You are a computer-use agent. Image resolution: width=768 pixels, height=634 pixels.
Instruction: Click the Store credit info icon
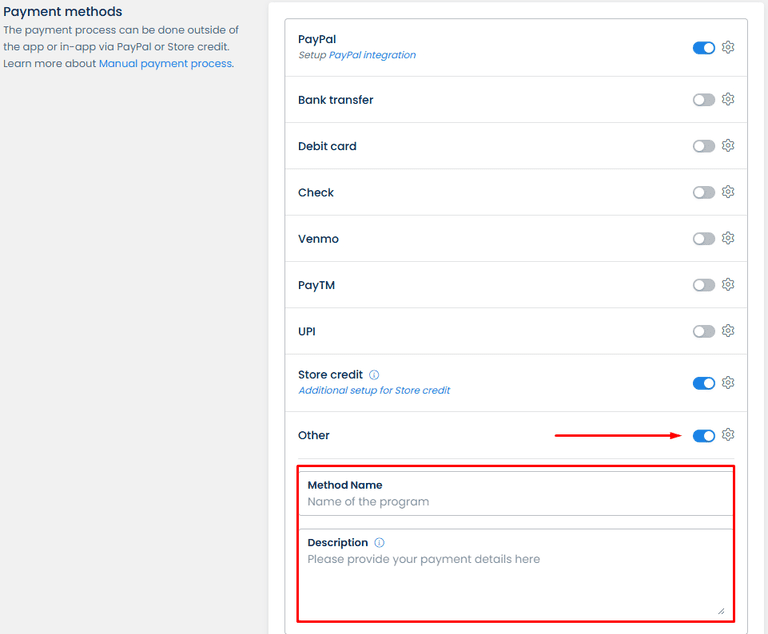tap(374, 375)
